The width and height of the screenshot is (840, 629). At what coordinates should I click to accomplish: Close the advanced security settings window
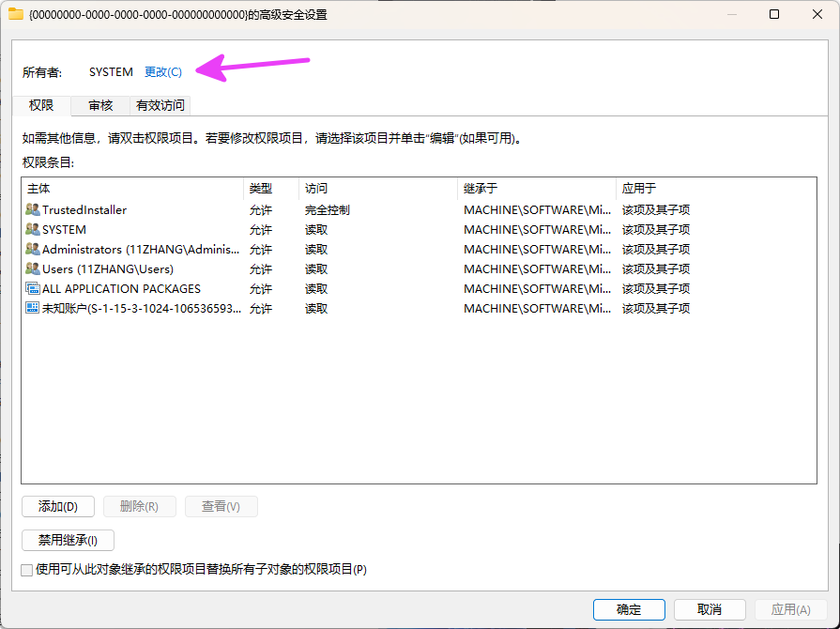817,14
